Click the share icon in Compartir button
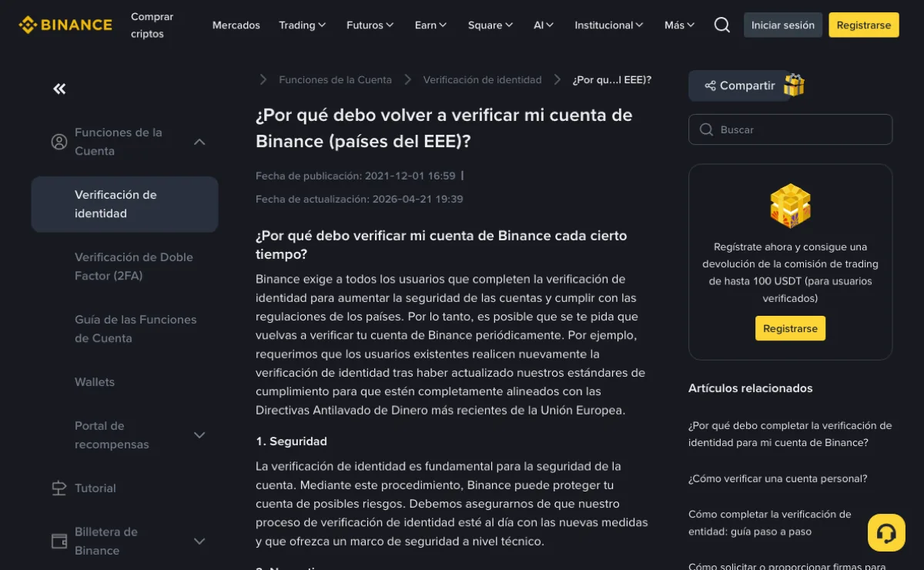 pyautogui.click(x=710, y=85)
